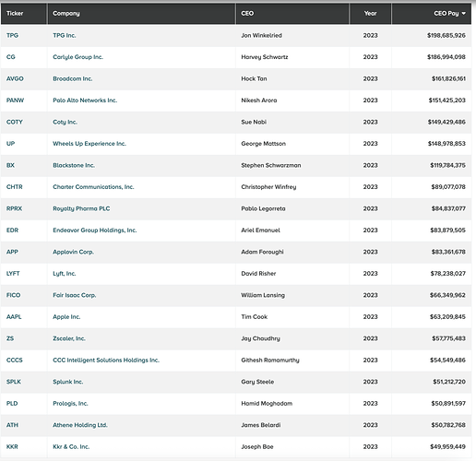Open the SPLK ticker link
The width and height of the screenshot is (476, 461).
14,382
